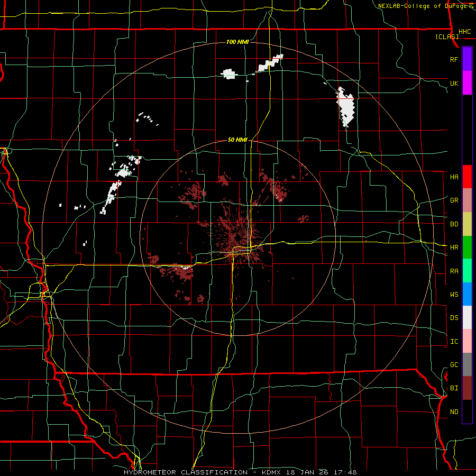The width and height of the screenshot is (476, 476).
Task: Click the "HA" legend label
Action: pos(454,177)
